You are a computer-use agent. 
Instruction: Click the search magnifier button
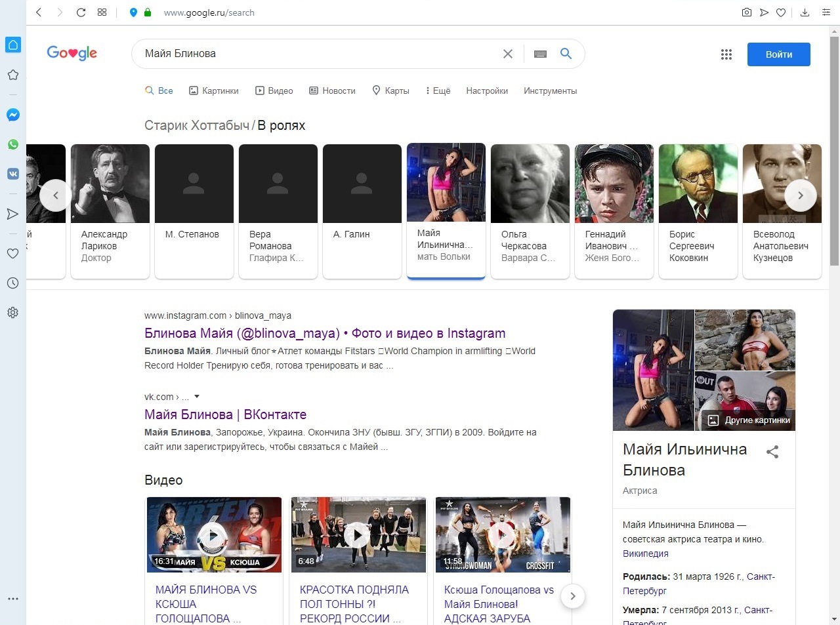coord(566,54)
